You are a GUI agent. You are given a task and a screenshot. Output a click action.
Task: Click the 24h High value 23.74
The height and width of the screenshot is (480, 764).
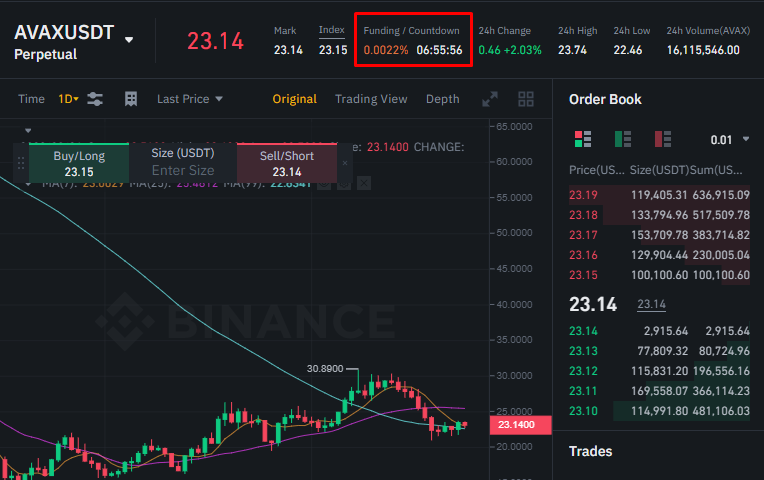(x=573, y=50)
